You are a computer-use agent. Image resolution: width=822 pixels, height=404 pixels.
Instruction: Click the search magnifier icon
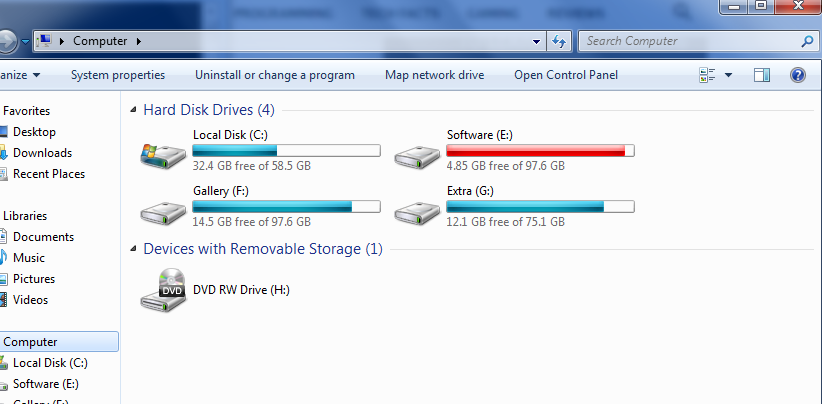point(807,41)
